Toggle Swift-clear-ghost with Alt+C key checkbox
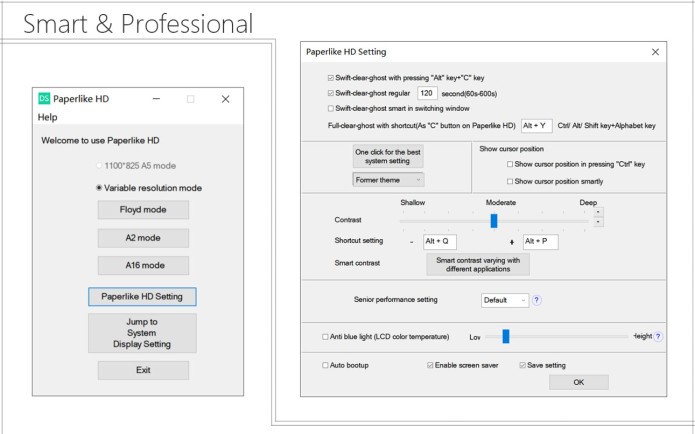The image size is (695, 434). [x=331, y=78]
